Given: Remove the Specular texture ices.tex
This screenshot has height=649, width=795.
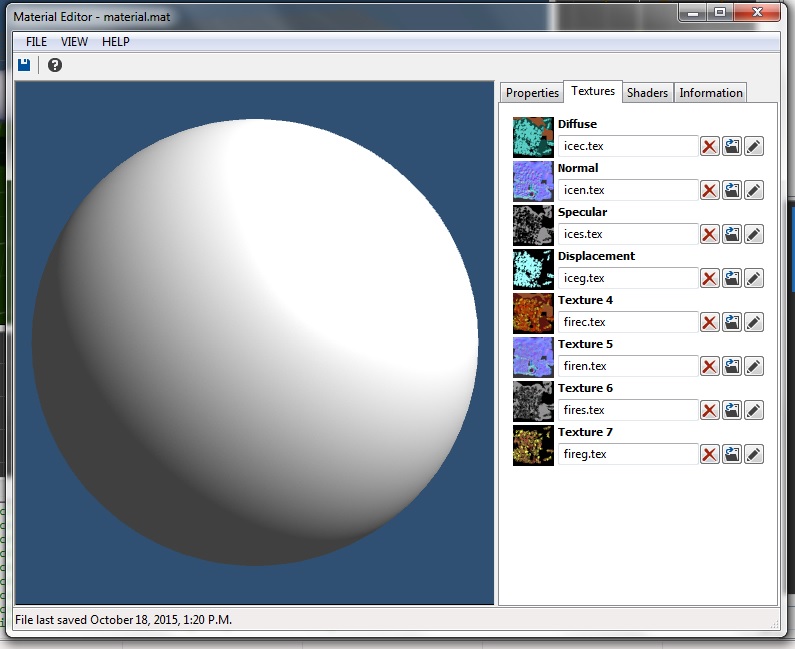Looking at the screenshot, I should click(709, 234).
